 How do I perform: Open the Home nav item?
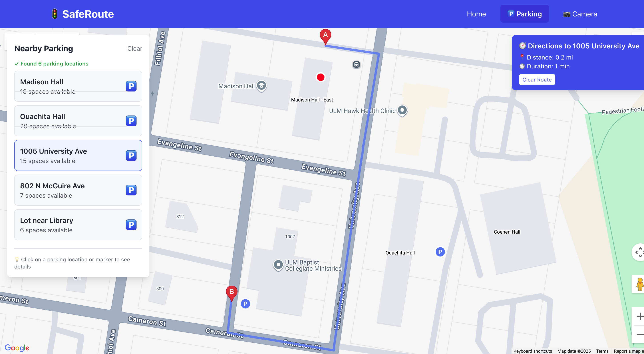point(476,14)
